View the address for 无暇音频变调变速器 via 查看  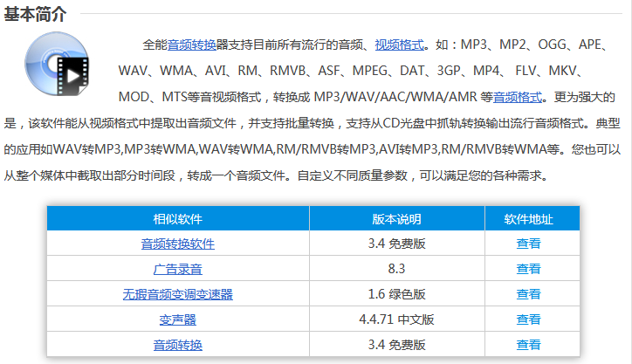coord(528,294)
